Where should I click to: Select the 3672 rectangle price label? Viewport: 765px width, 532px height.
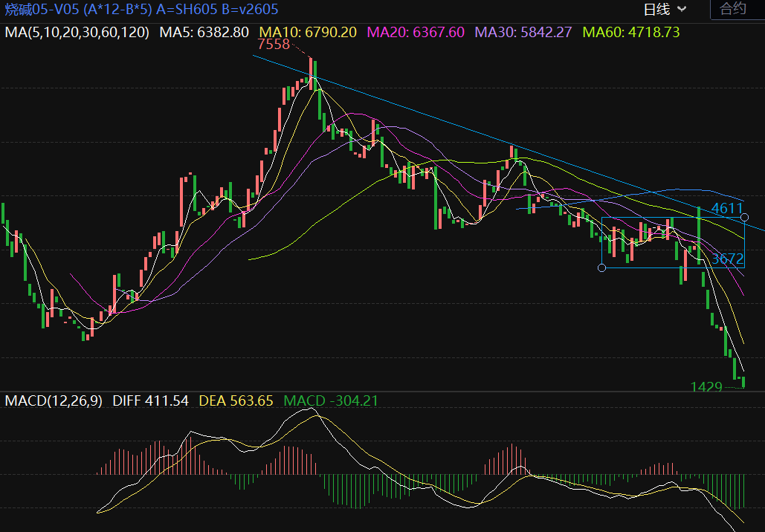click(727, 259)
